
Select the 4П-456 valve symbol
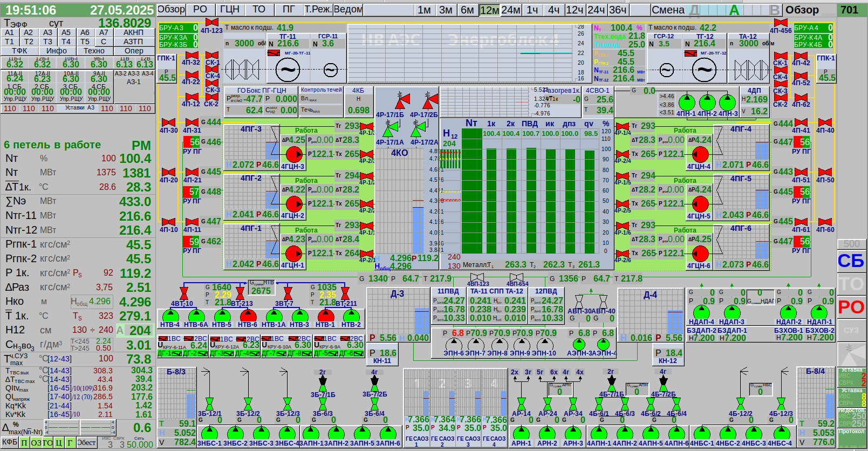(x=780, y=22)
